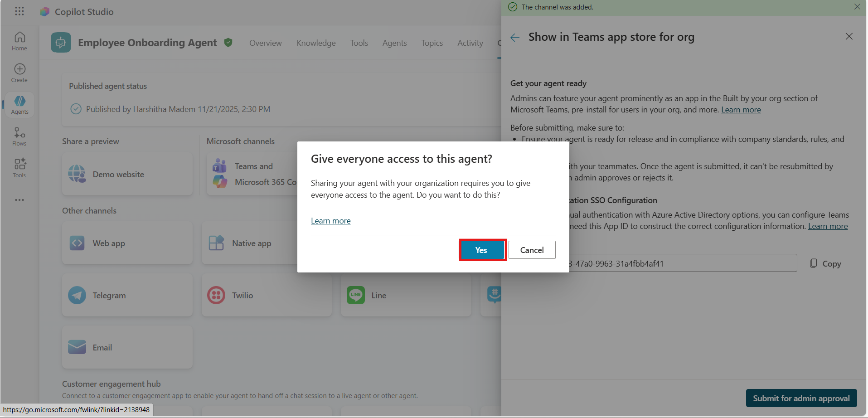Click the back arrow in Teams panel
The image size is (868, 418).
(x=515, y=38)
